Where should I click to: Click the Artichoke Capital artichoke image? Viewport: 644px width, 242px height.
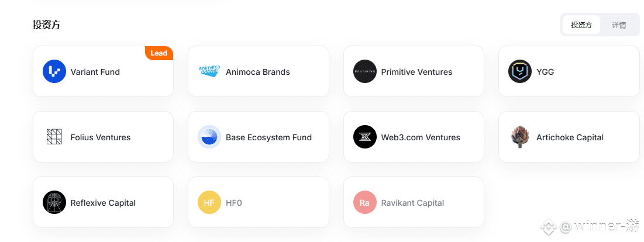[520, 137]
